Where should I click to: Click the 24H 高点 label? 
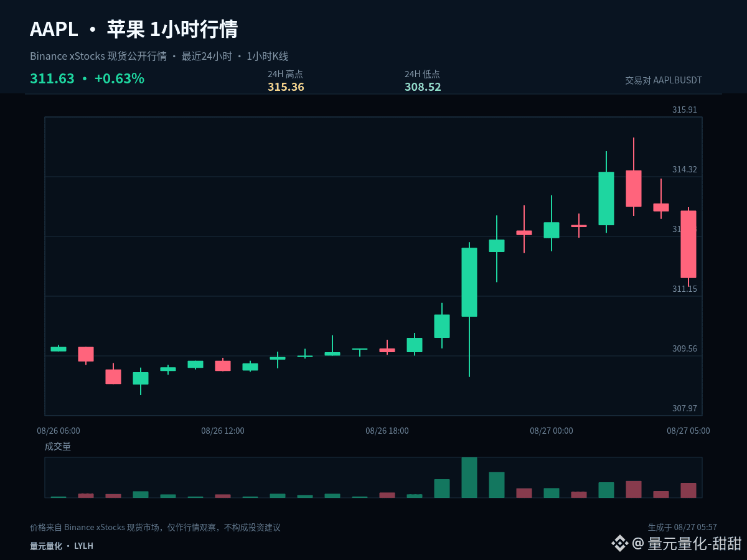(285, 74)
